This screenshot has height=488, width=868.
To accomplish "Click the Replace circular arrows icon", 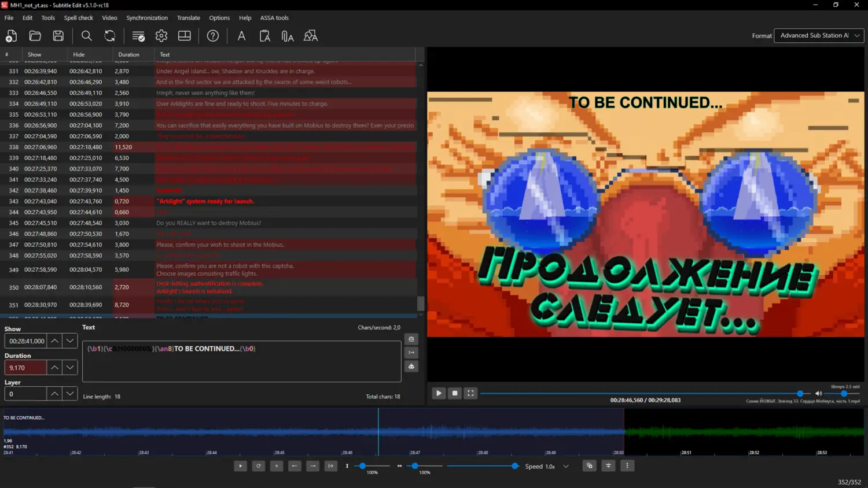I will (x=110, y=36).
